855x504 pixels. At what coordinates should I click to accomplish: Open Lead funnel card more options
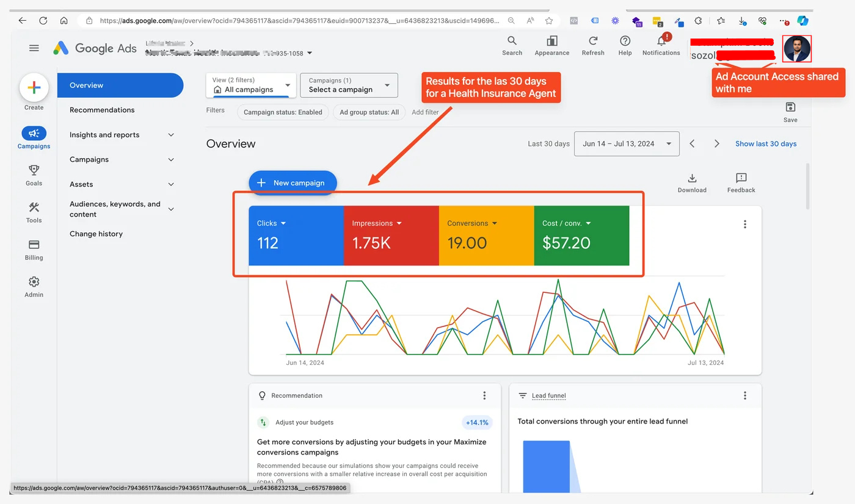[745, 395]
